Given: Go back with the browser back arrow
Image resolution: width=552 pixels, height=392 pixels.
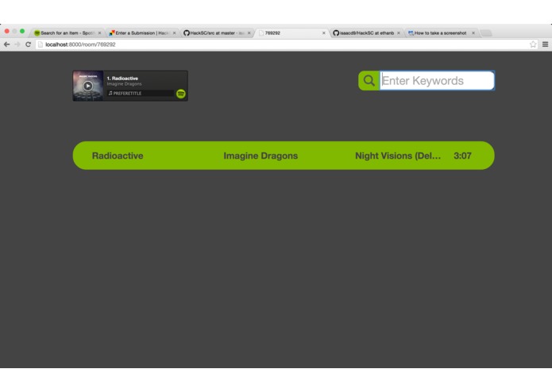Looking at the screenshot, I should click(6, 44).
